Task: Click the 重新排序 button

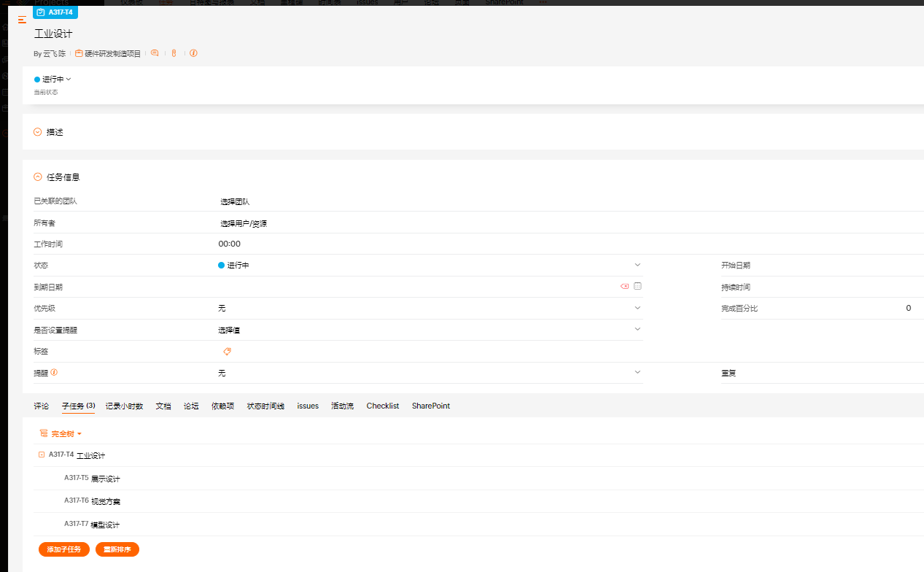Action: (x=117, y=549)
